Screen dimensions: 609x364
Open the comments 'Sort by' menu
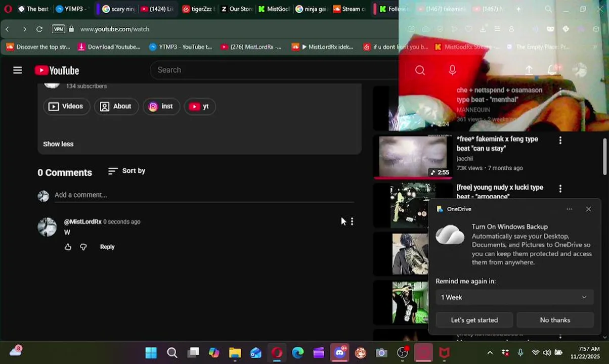pyautogui.click(x=127, y=171)
